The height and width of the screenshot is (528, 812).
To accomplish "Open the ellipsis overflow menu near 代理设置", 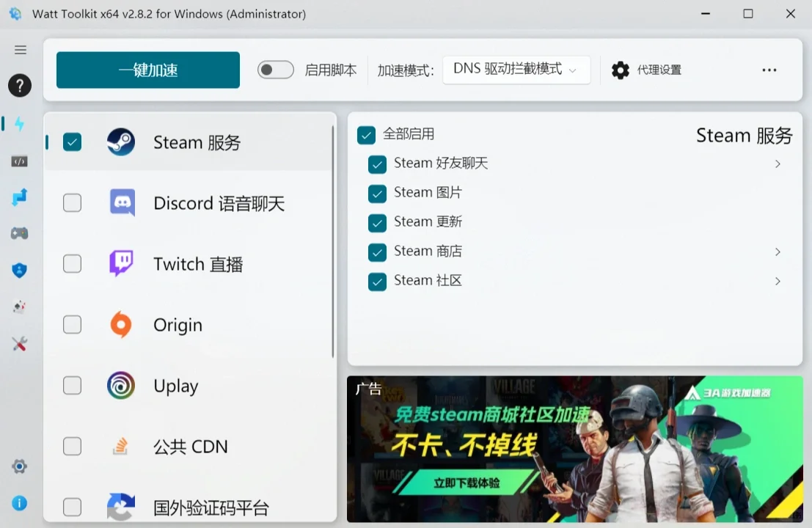I will (x=769, y=70).
